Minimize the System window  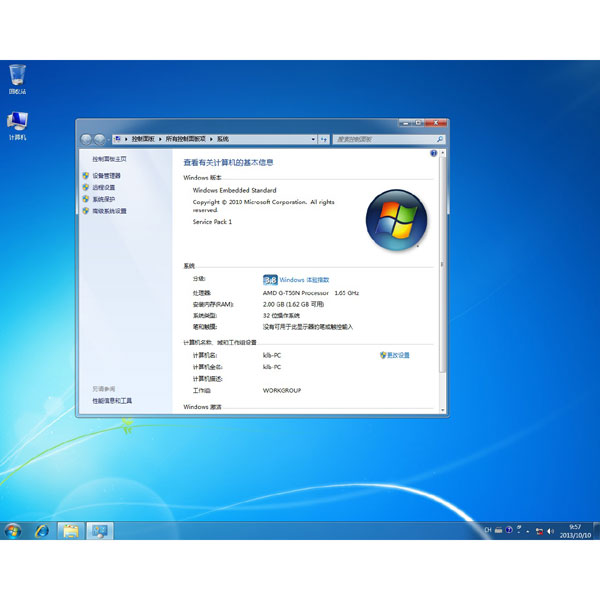click(406, 123)
